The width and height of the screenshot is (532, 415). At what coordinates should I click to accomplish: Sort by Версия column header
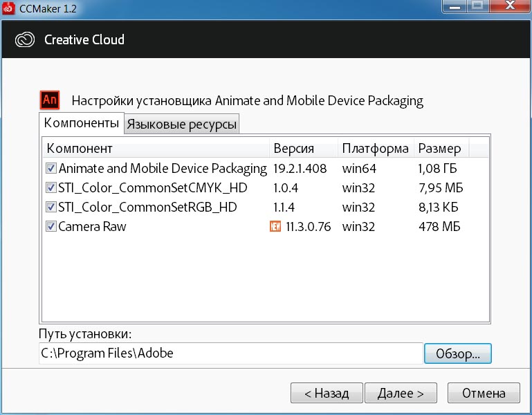304,148
